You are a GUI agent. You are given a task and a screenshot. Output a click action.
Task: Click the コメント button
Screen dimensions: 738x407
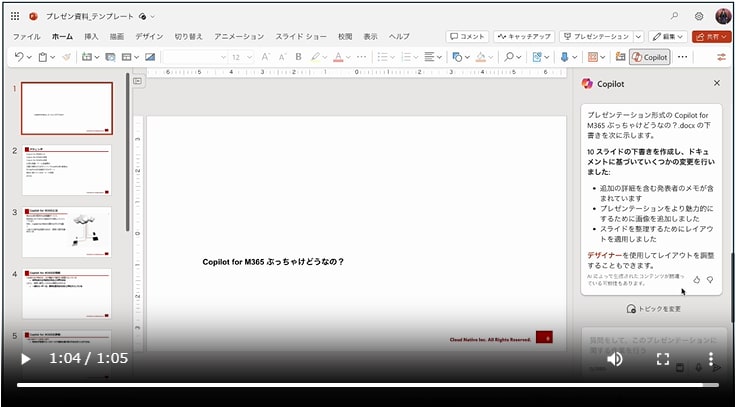pos(467,37)
